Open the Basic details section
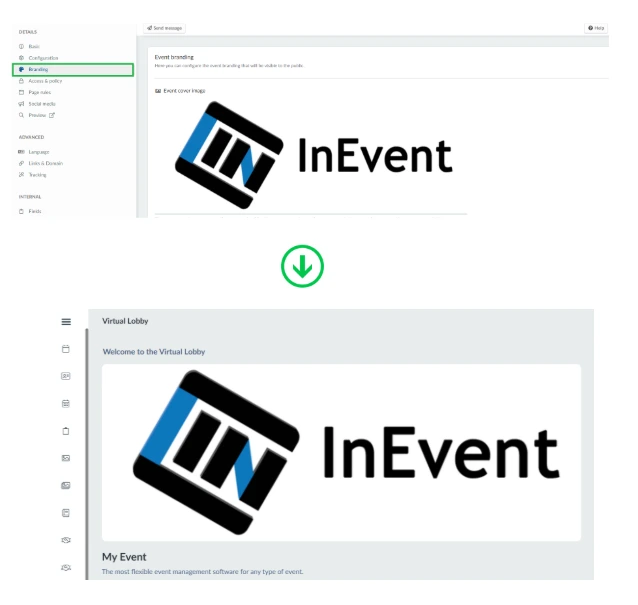The height and width of the screenshot is (605, 638). 34,46
